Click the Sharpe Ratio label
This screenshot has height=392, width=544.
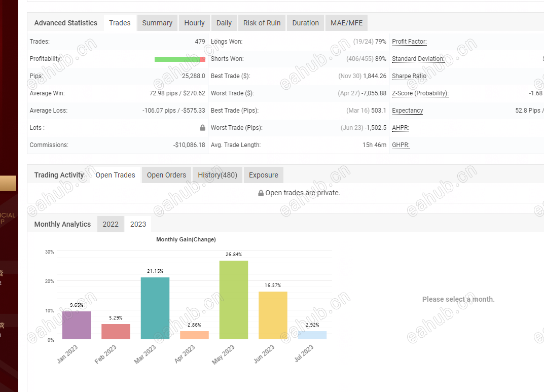(x=409, y=76)
